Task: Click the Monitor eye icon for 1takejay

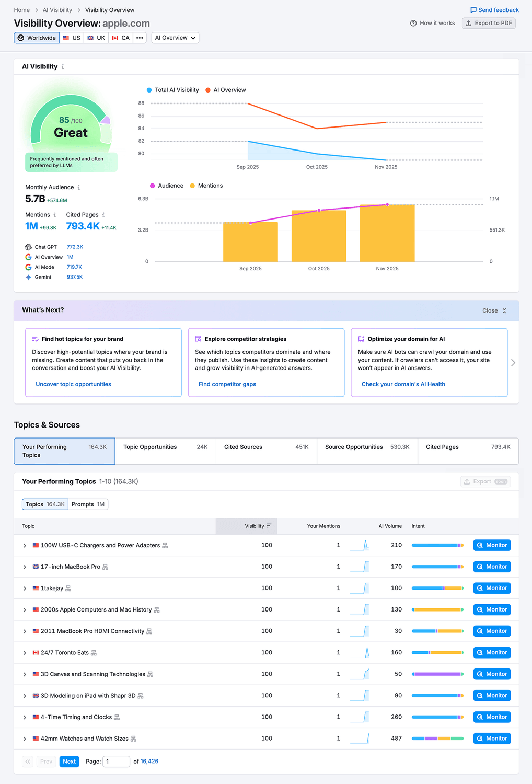Action: (480, 588)
